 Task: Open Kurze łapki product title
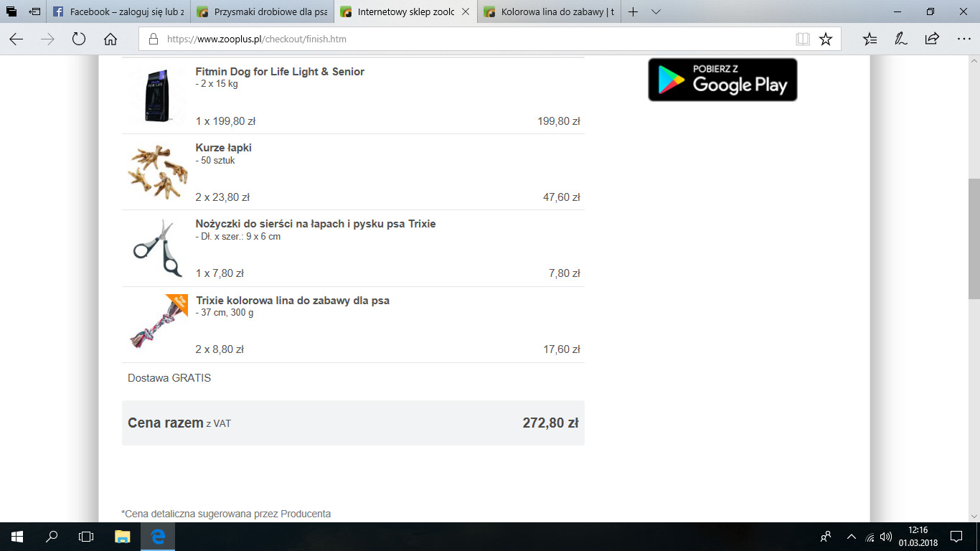(224, 148)
